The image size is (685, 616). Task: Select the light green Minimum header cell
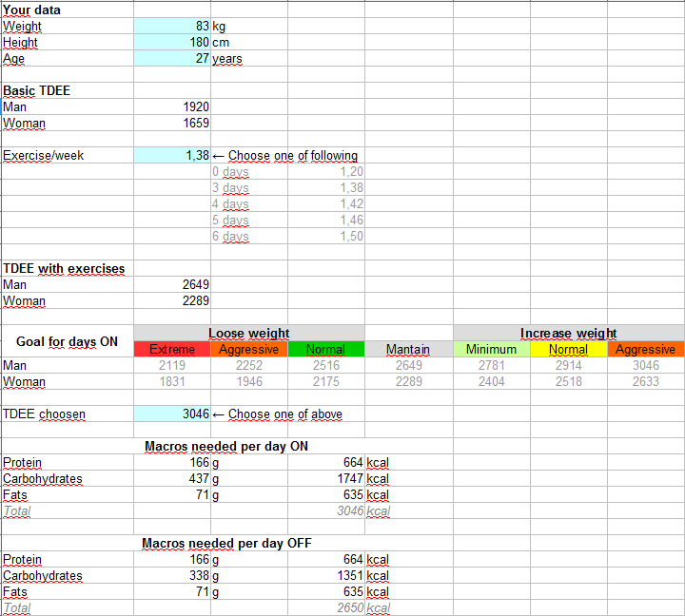(x=491, y=350)
